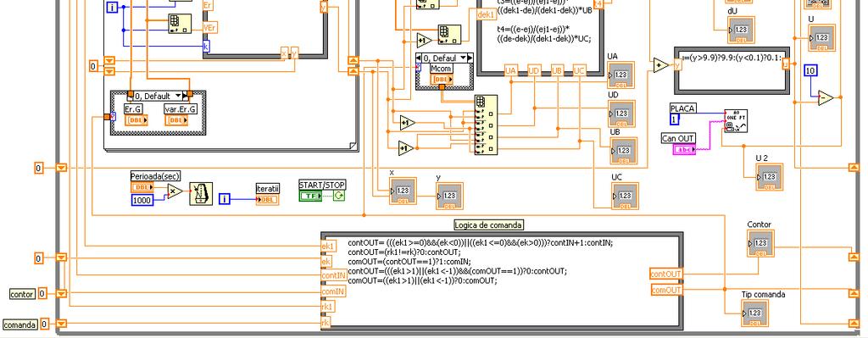Select the AO ONE PT analog output VI
Screen dimensions: 868x338
(x=737, y=120)
